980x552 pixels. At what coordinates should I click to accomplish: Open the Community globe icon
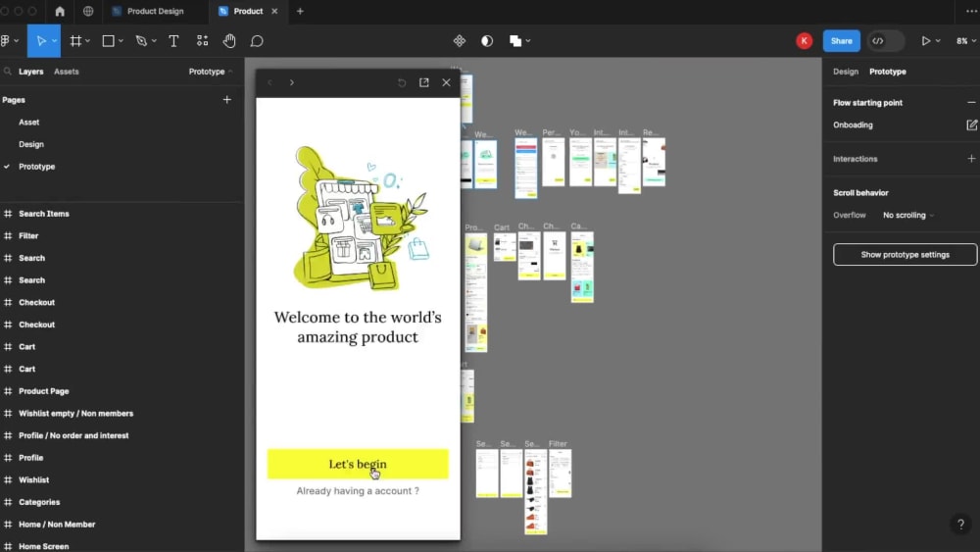pyautogui.click(x=88, y=11)
